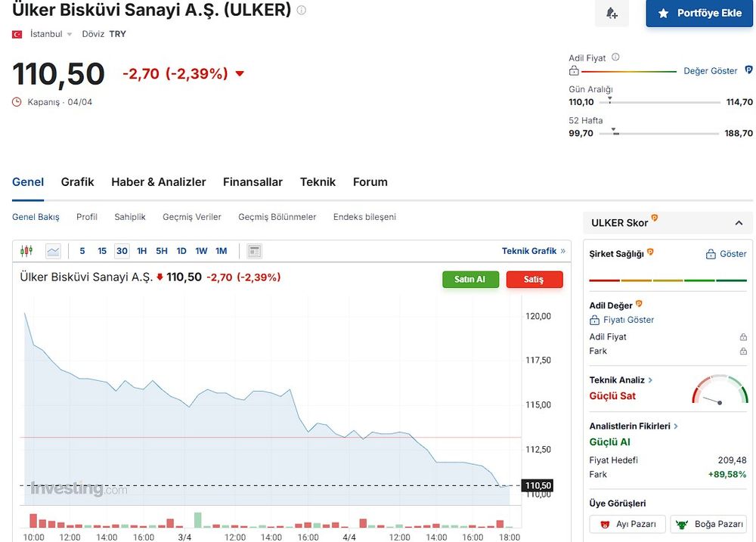Expand Teknik Analiz details arrow
756x542 pixels.
650,380
